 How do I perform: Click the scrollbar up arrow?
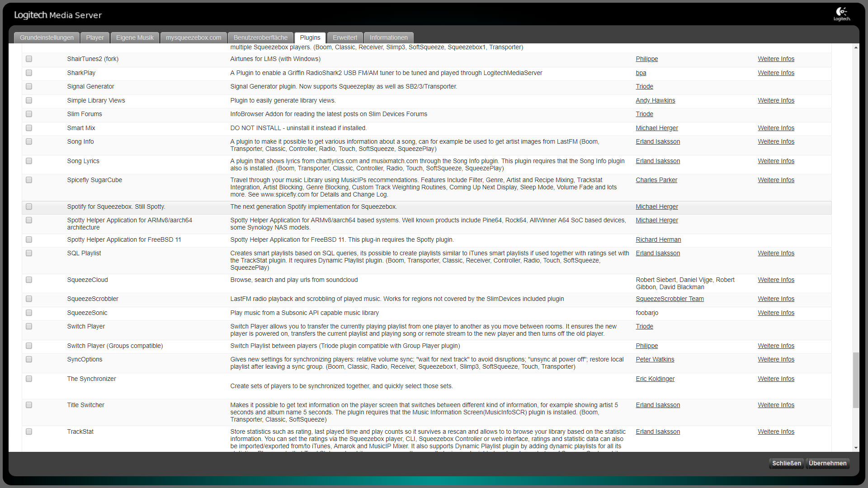(x=856, y=47)
